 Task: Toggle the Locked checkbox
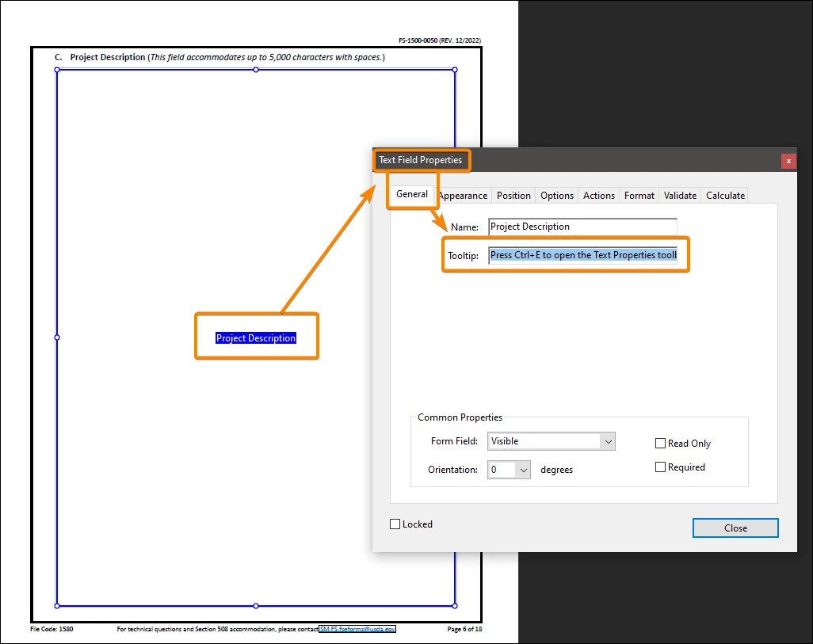(395, 524)
